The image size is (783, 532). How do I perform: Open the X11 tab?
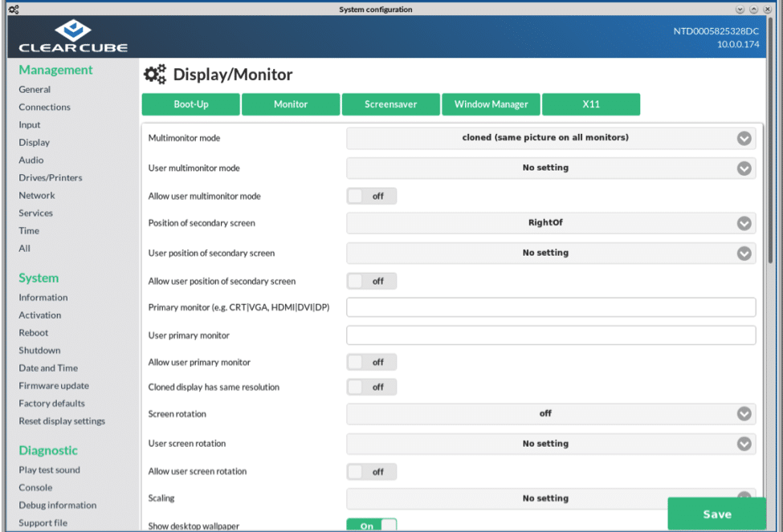click(591, 104)
